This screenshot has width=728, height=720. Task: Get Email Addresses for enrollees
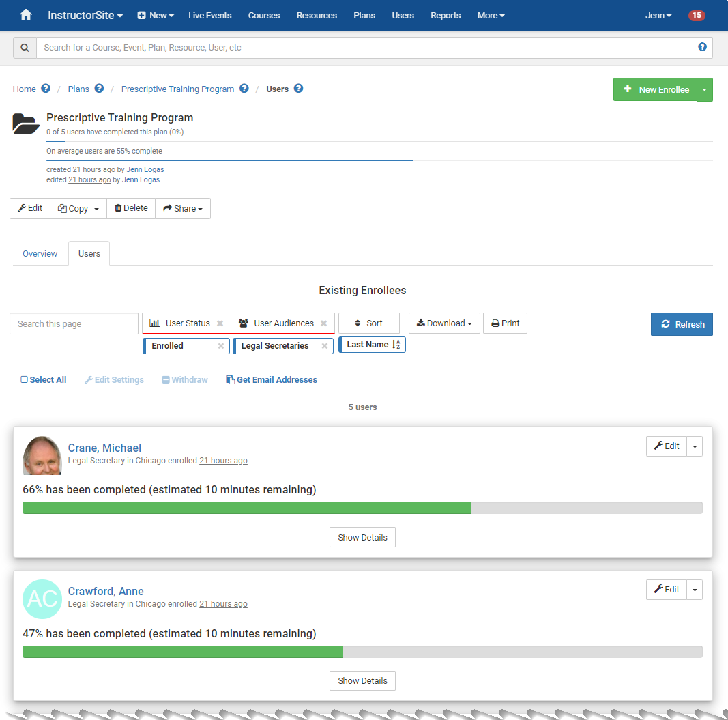(x=272, y=380)
